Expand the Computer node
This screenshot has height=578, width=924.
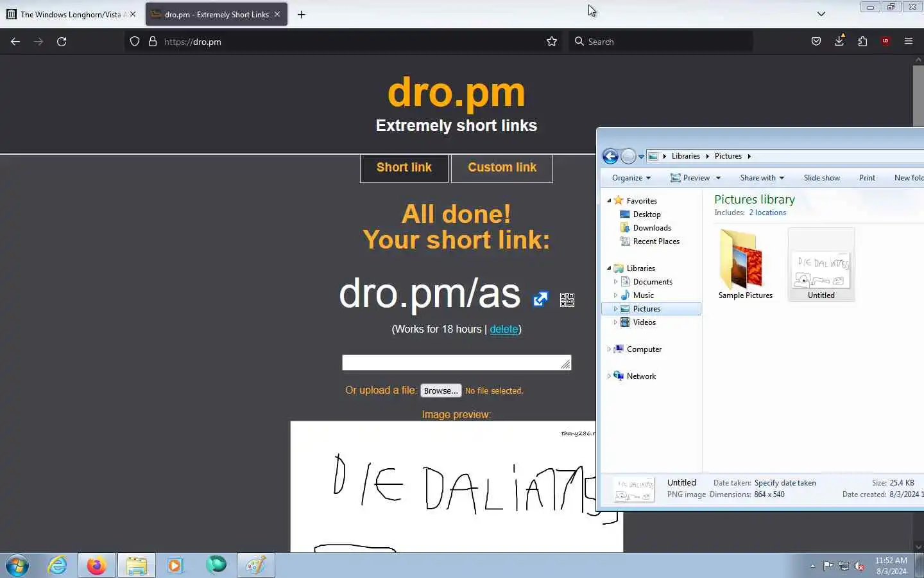point(609,349)
